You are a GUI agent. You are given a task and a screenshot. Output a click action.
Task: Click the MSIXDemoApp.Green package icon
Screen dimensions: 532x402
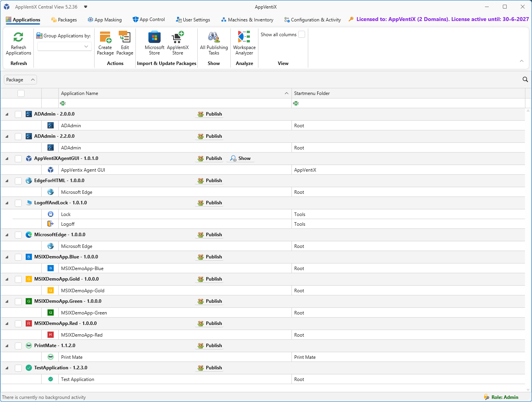[28, 301]
